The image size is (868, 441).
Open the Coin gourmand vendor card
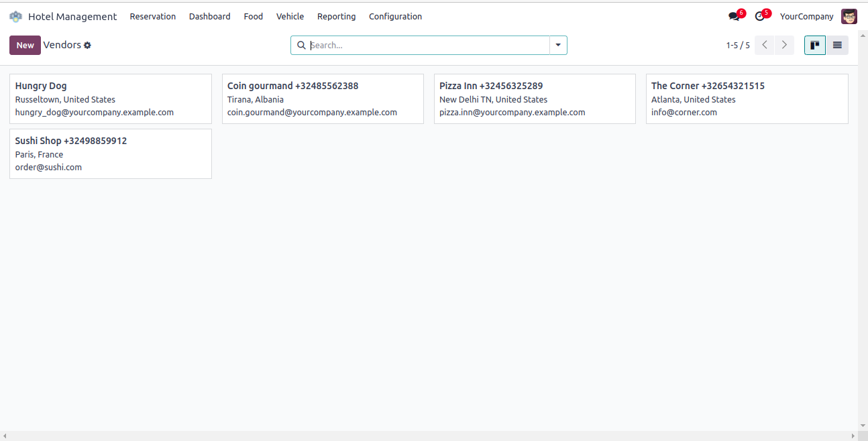323,99
